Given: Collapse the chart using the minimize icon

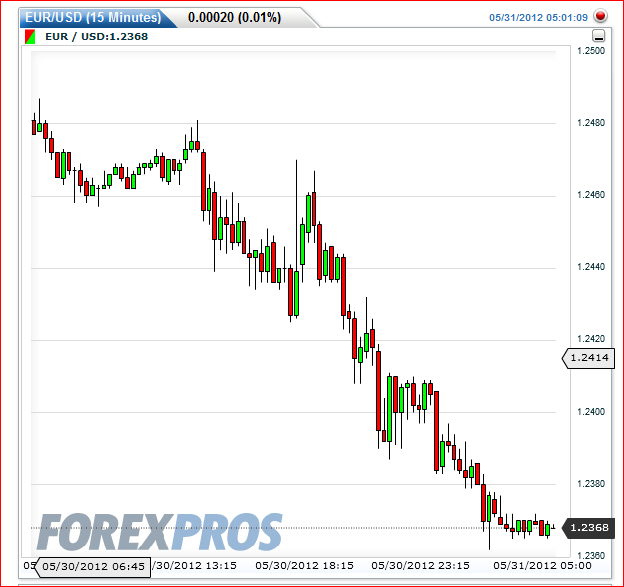Looking at the screenshot, I should 599,36.
